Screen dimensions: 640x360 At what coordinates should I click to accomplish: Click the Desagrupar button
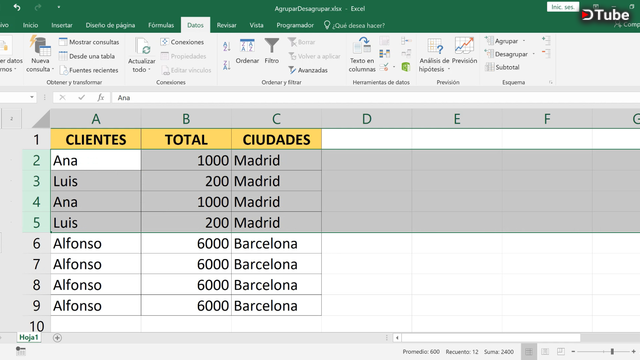pyautogui.click(x=507, y=54)
